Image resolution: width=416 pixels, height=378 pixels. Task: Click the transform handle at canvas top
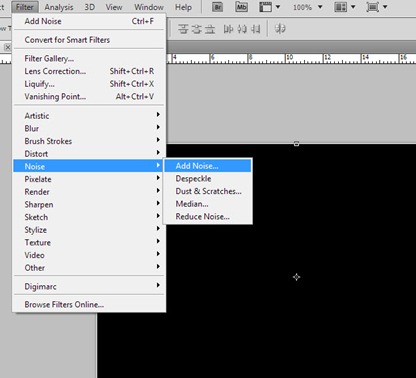(x=296, y=144)
